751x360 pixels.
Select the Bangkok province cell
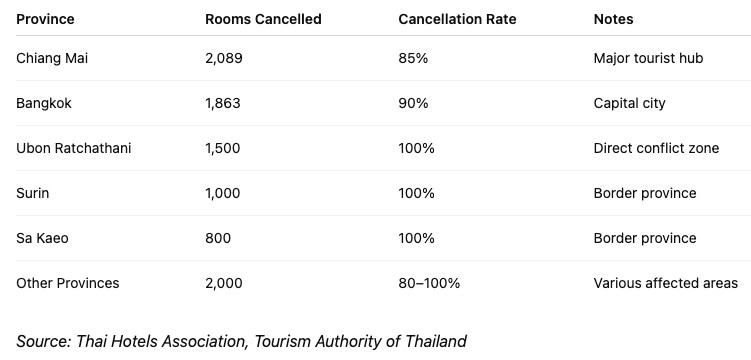[x=44, y=103]
